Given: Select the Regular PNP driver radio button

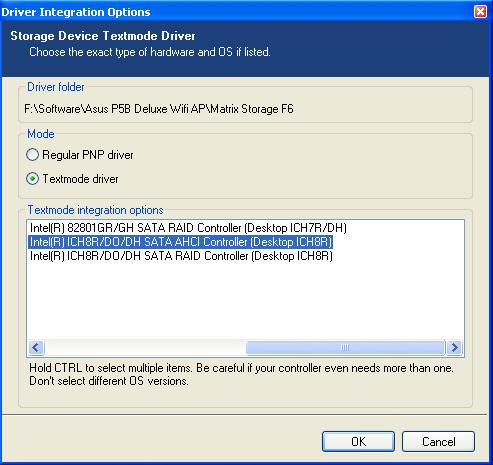Looking at the screenshot, I should [x=32, y=155].
